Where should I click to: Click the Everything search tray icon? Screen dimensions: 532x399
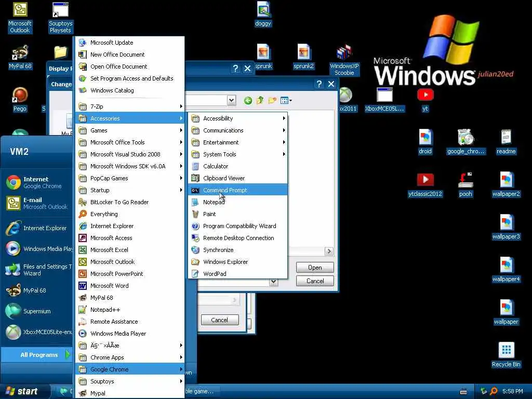point(494,391)
